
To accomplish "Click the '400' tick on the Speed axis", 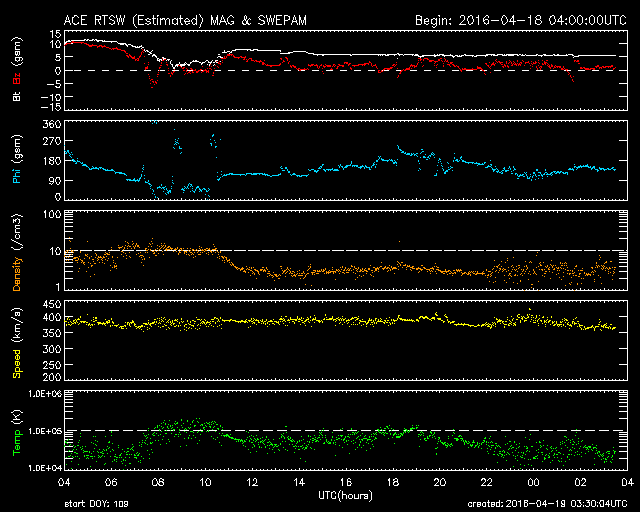I will coord(52,317).
